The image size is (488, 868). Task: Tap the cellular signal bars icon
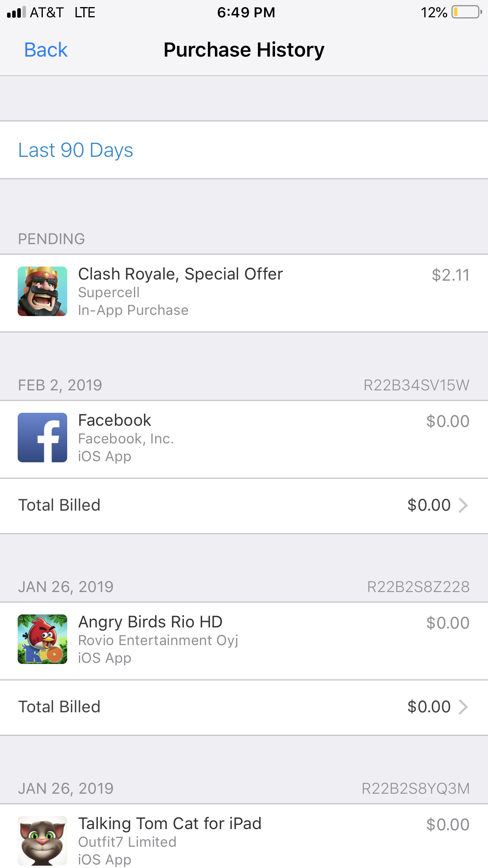[17, 12]
